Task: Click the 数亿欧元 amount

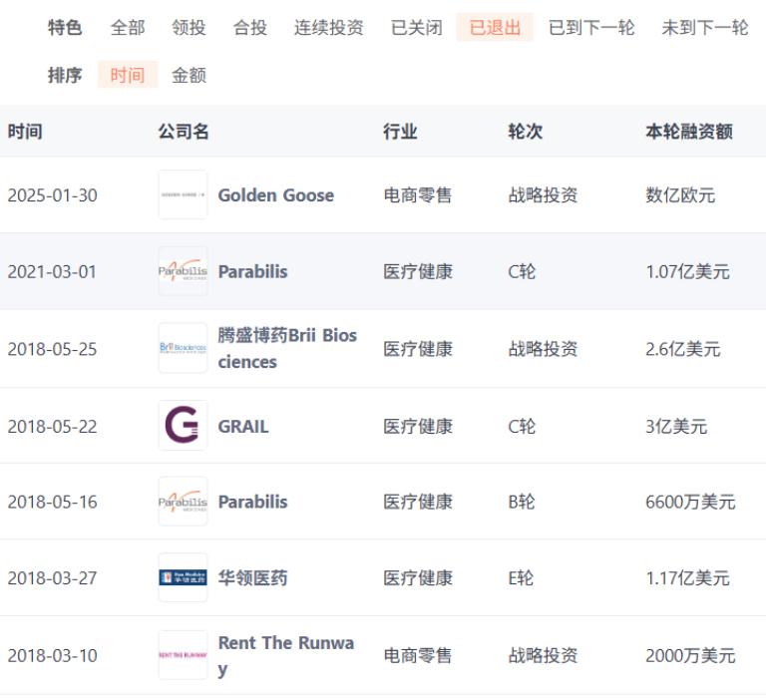Action: [680, 194]
